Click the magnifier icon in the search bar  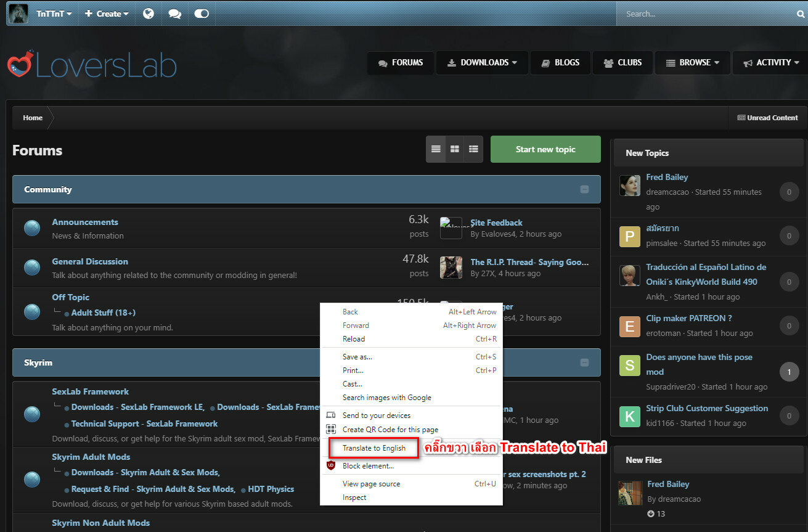click(x=801, y=14)
